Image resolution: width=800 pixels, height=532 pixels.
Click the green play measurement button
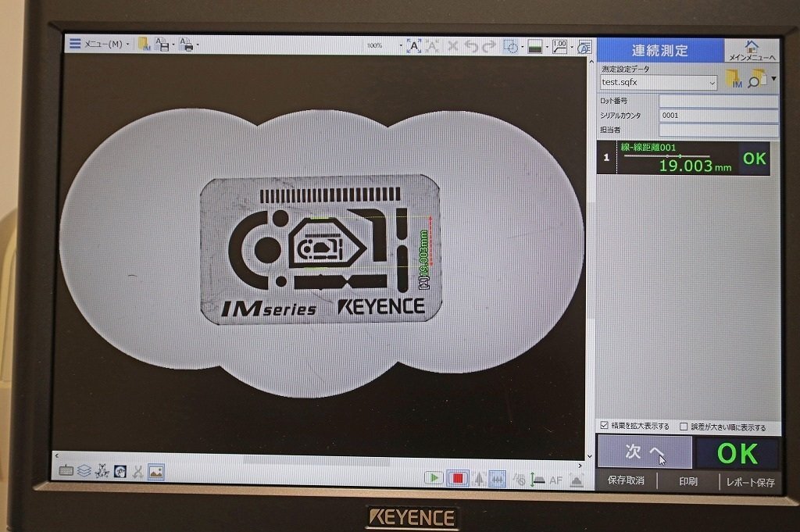(434, 478)
